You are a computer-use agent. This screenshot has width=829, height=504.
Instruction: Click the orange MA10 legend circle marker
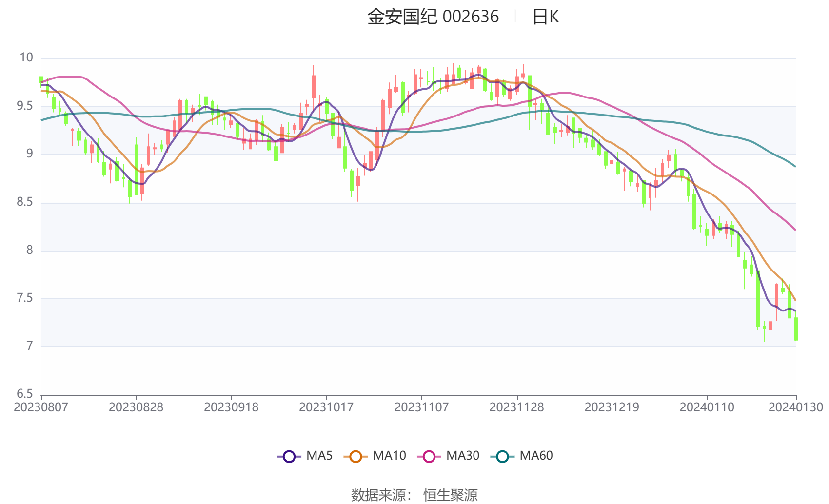pyautogui.click(x=355, y=456)
